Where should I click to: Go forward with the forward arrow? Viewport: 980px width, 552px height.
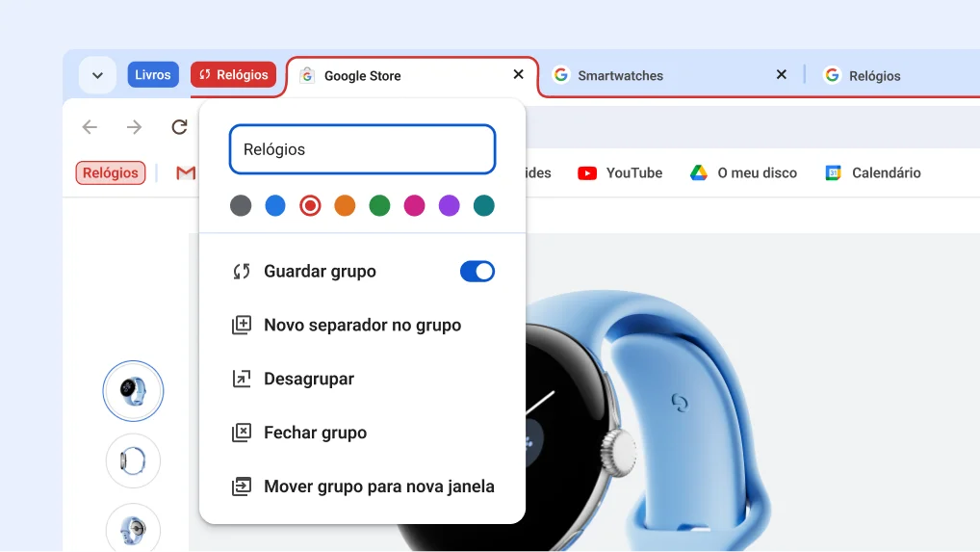point(135,127)
